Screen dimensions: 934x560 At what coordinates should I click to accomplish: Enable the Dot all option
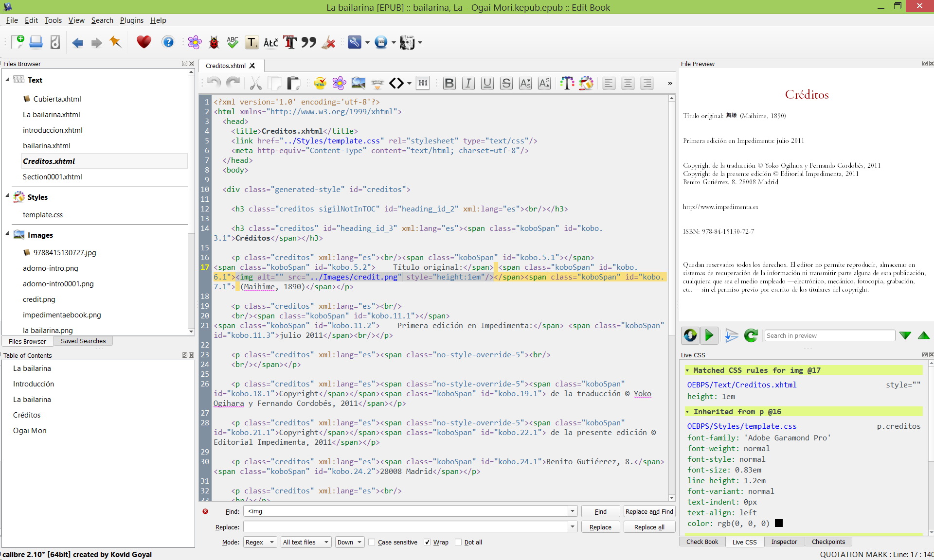(458, 542)
